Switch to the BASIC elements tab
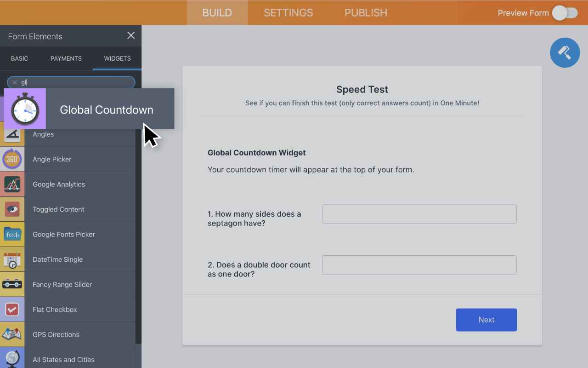The width and height of the screenshot is (588, 368). pyautogui.click(x=20, y=58)
